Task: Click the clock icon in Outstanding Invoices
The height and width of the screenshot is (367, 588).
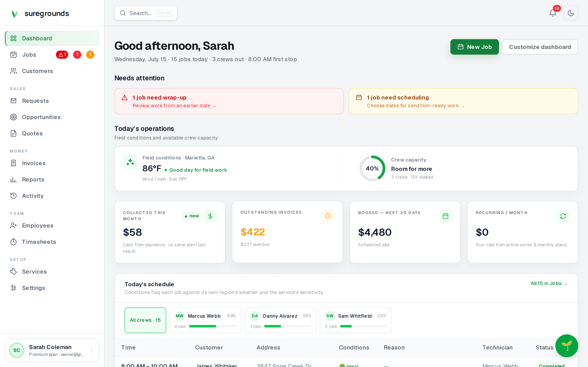Action: pos(328,216)
